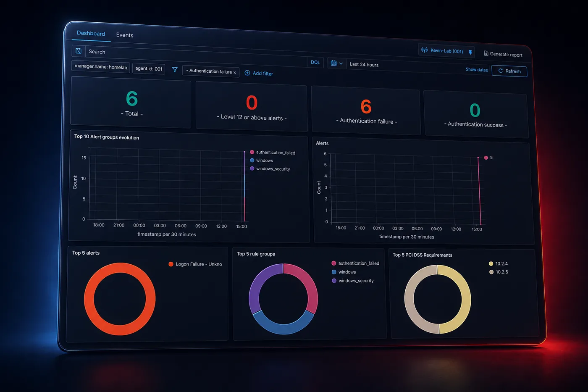The image size is (588, 392).
Task: Click Generate report
Action: click(503, 54)
